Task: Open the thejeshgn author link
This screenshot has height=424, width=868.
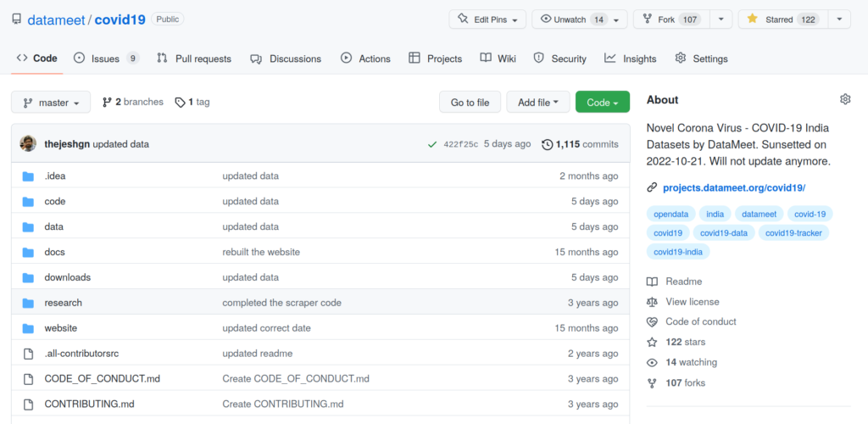Action: coord(67,144)
